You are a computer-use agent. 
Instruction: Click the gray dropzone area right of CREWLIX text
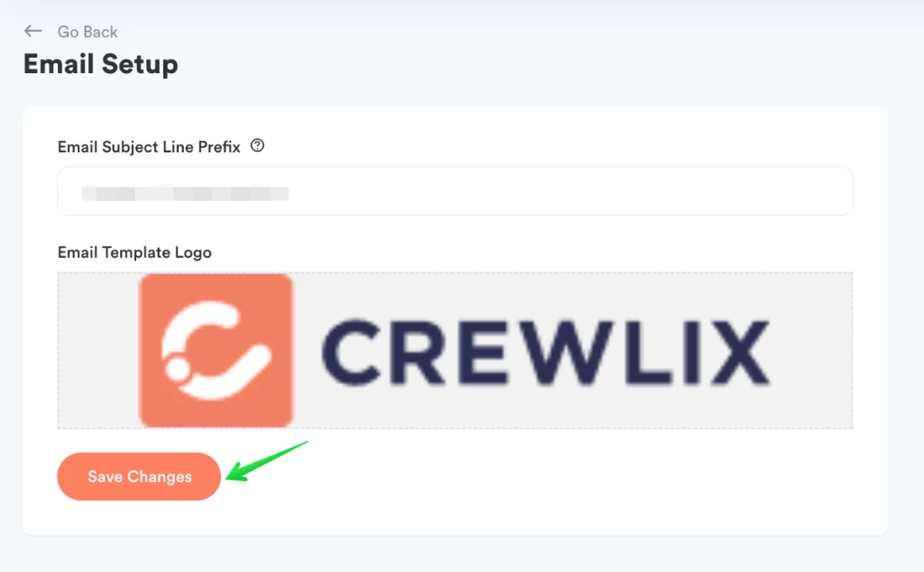(811, 350)
